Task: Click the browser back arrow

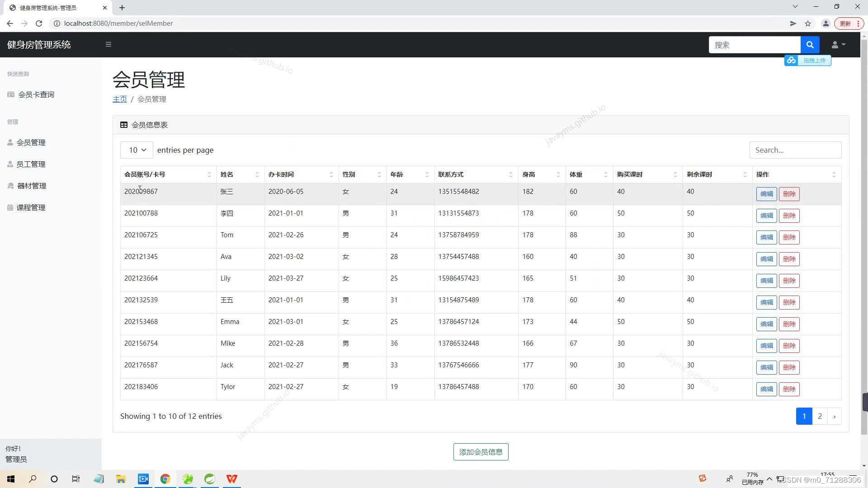Action: (10, 23)
